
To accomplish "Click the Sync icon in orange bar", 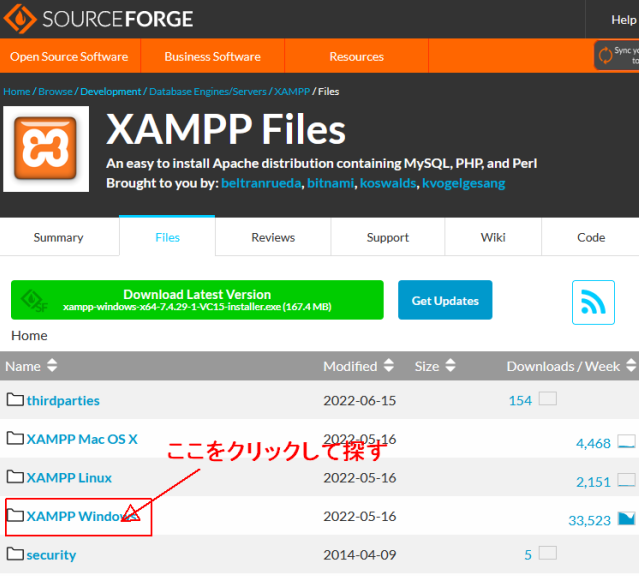I will 605,55.
